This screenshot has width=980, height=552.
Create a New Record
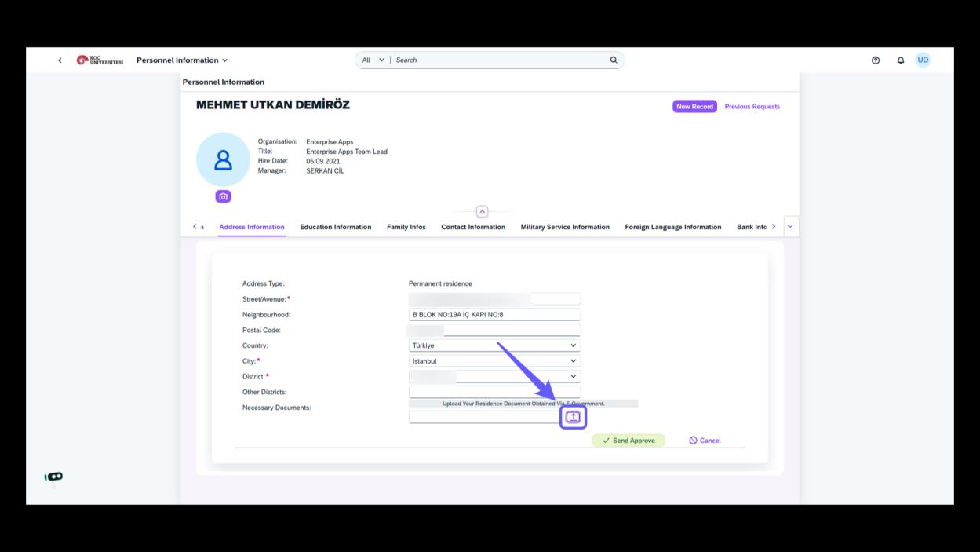click(x=694, y=106)
